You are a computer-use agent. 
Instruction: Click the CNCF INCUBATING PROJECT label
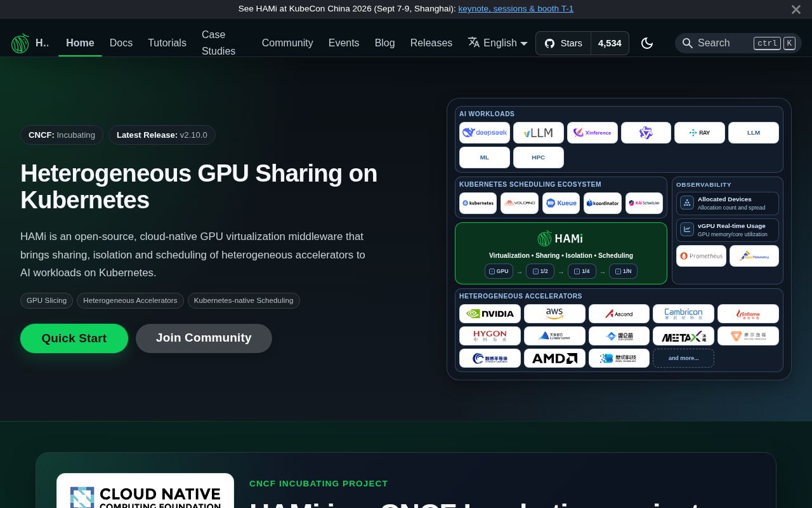tap(318, 483)
